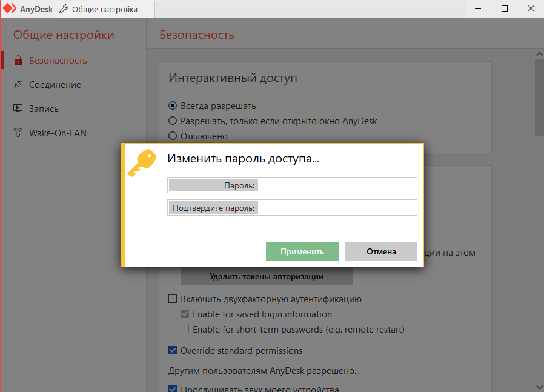The image size is (544, 392).
Task: Click the Удалить токены авторизации button
Action: (267, 277)
